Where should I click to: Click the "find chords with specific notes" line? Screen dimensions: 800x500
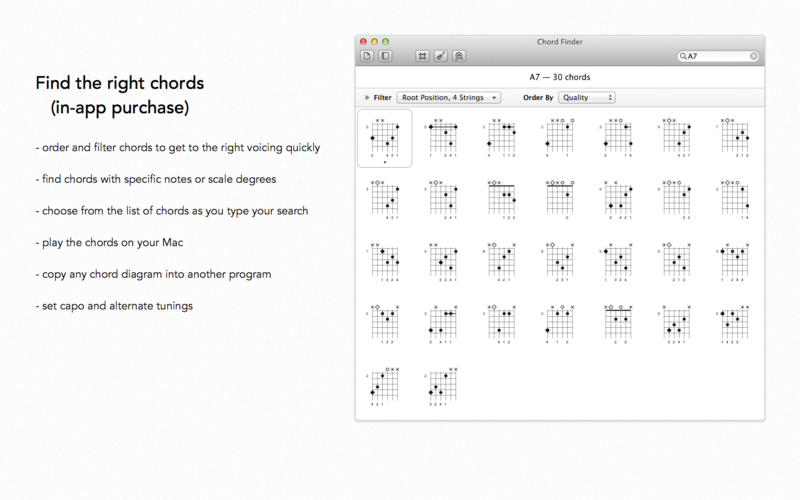(156, 180)
